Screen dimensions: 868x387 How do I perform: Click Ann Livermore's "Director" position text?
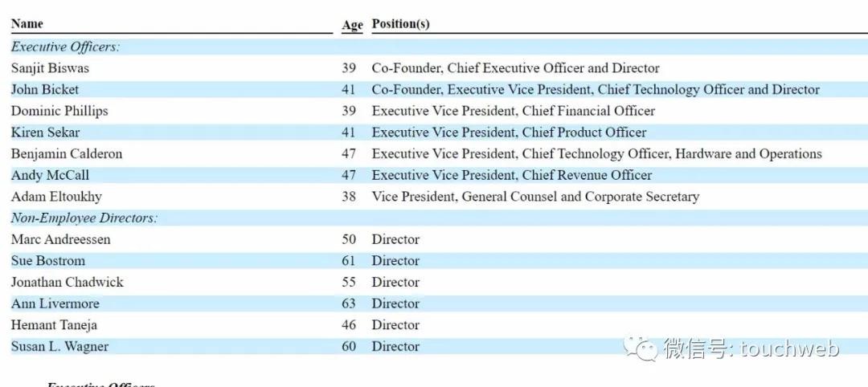click(x=395, y=303)
